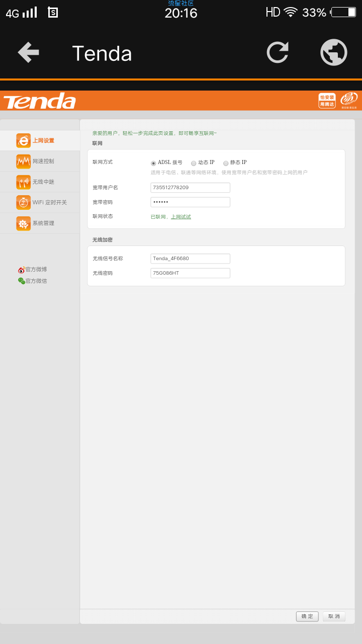Viewport: 362px width, 644px height.
Task: Click the 系统管理 gear icon
Action: [x=23, y=223]
